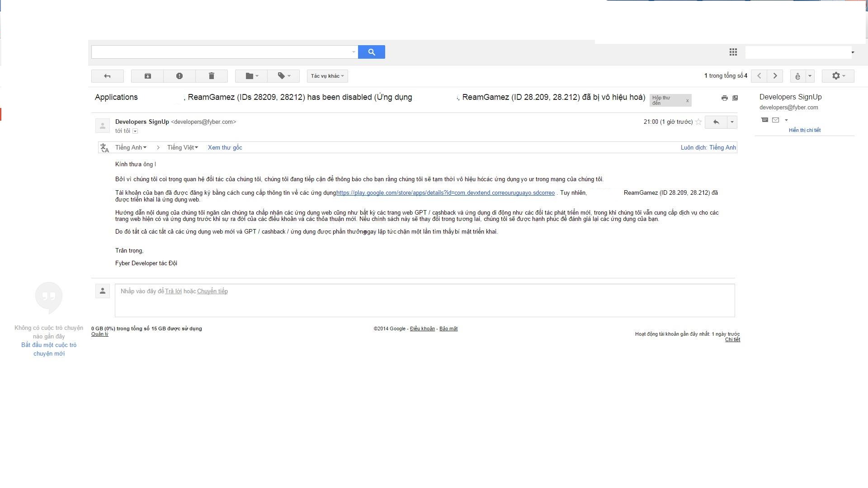The height and width of the screenshot is (488, 868).
Task: Delete email with trash icon
Action: tap(211, 76)
